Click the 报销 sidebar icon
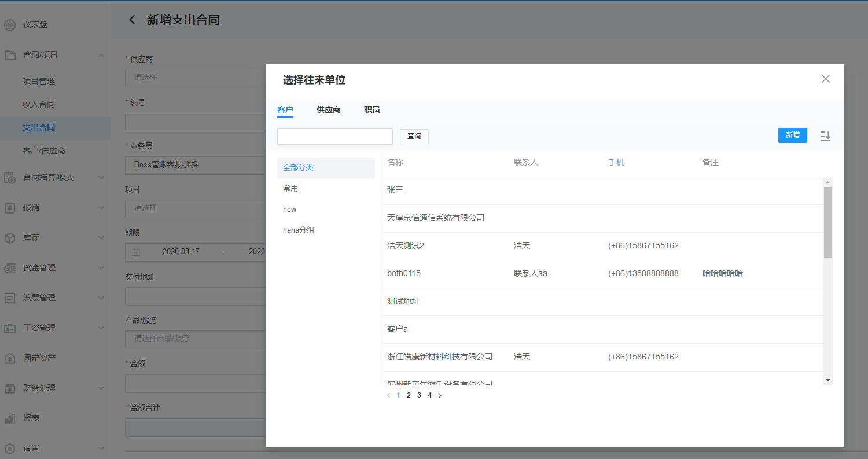Viewport: 868px width, 459px height. (10, 208)
